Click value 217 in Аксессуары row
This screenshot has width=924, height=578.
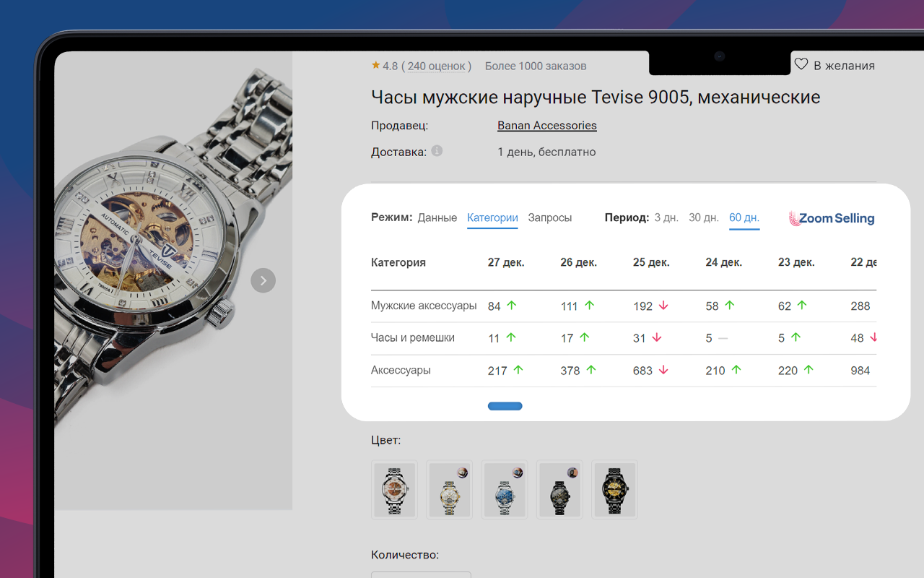click(x=497, y=371)
